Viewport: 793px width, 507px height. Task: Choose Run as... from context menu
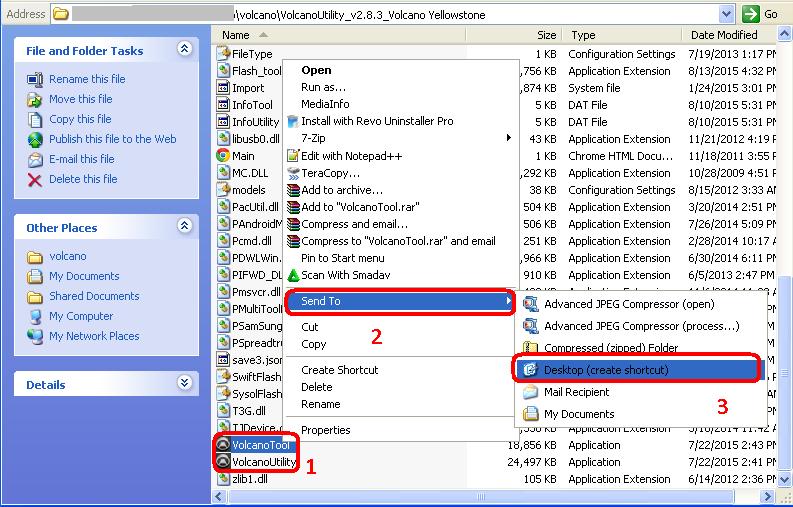(x=400, y=87)
